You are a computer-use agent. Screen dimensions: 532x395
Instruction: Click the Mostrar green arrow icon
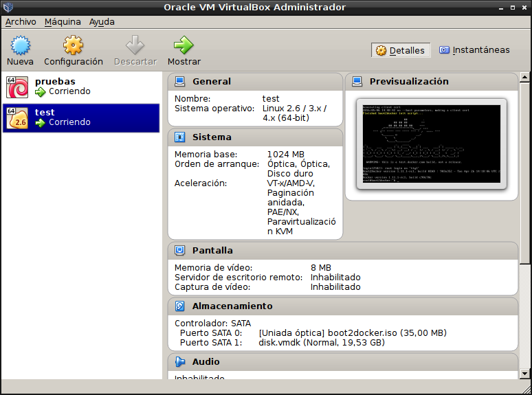coord(184,46)
